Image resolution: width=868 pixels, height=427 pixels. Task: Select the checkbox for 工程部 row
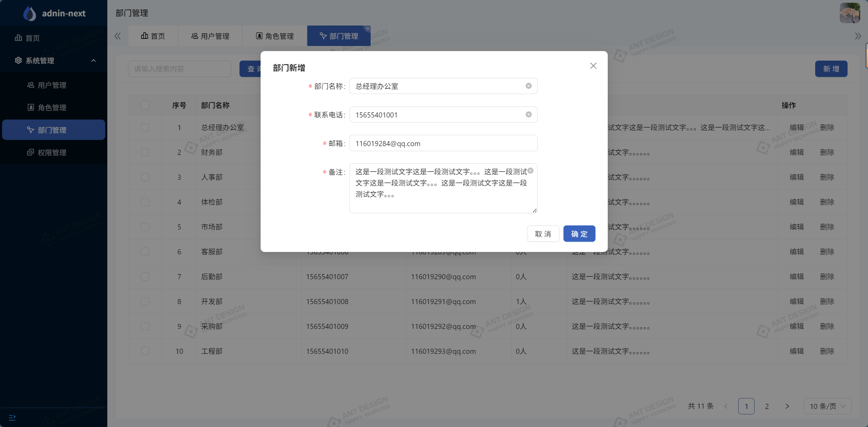[x=145, y=351]
